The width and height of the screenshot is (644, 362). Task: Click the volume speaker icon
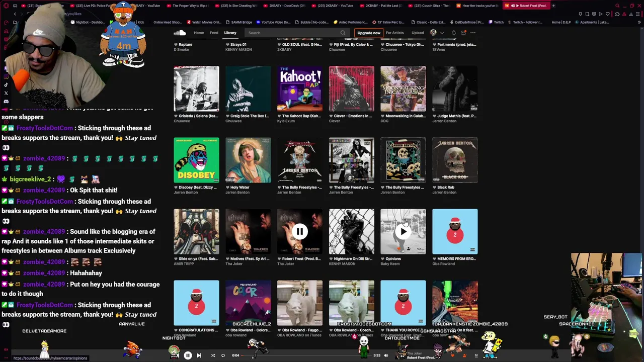pos(386,355)
